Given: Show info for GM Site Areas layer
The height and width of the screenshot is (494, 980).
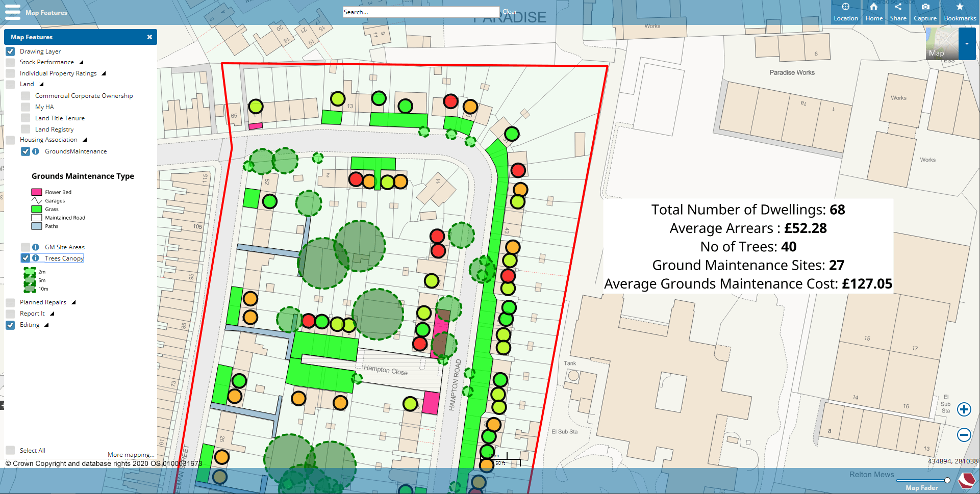Looking at the screenshot, I should click(x=36, y=247).
